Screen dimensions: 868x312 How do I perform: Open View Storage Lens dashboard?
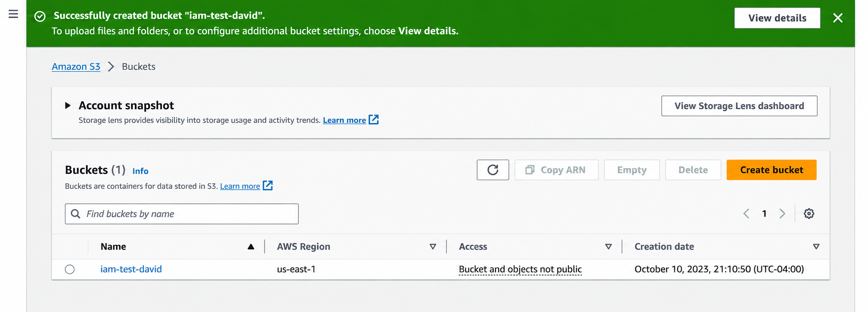pos(739,106)
